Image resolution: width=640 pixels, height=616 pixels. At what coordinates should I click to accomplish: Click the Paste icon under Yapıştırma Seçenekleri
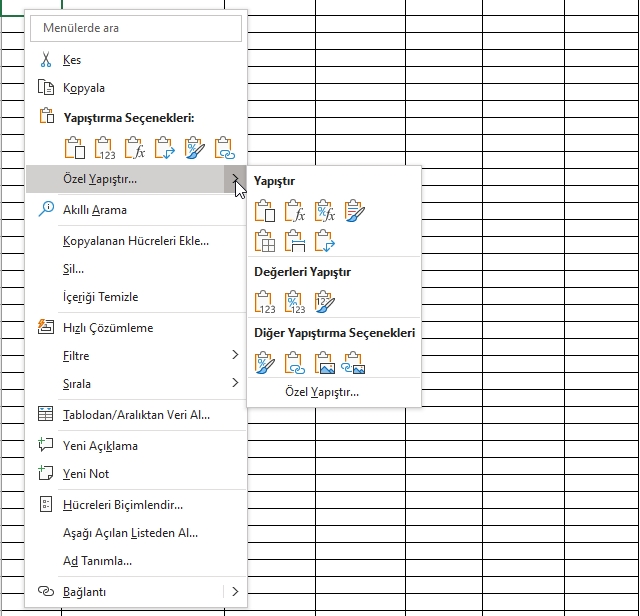[x=75, y=147]
